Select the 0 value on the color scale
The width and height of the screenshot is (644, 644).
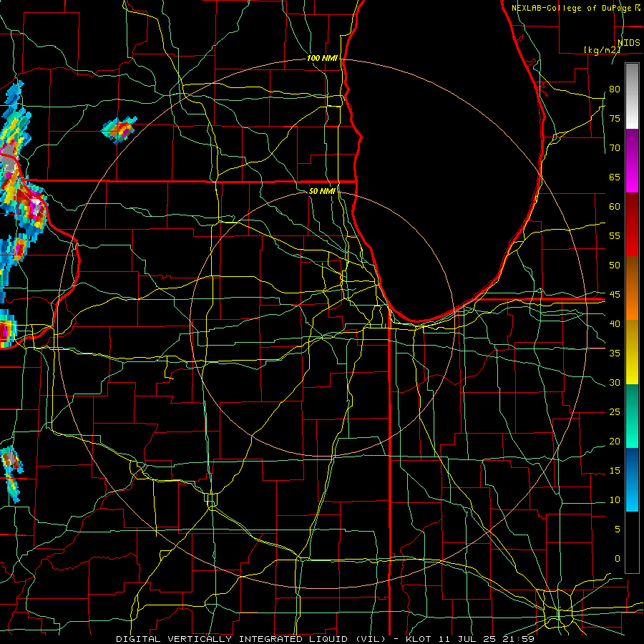pyautogui.click(x=618, y=559)
